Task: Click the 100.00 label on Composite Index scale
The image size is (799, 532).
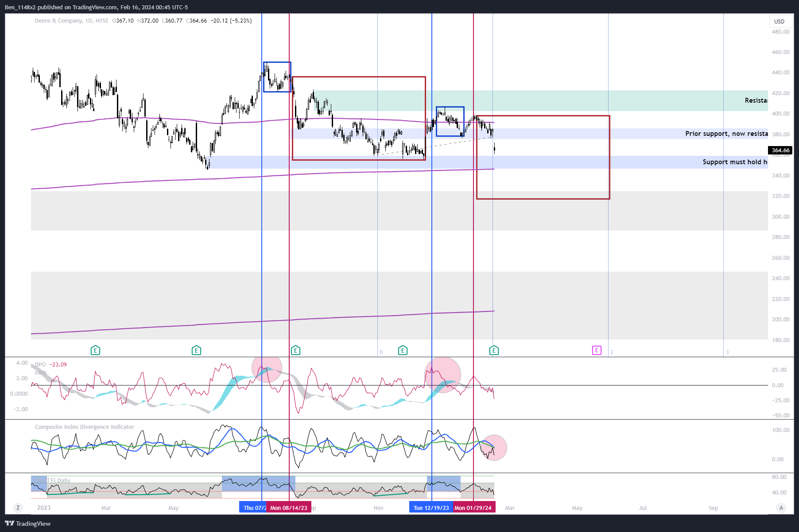Action: (x=781, y=430)
